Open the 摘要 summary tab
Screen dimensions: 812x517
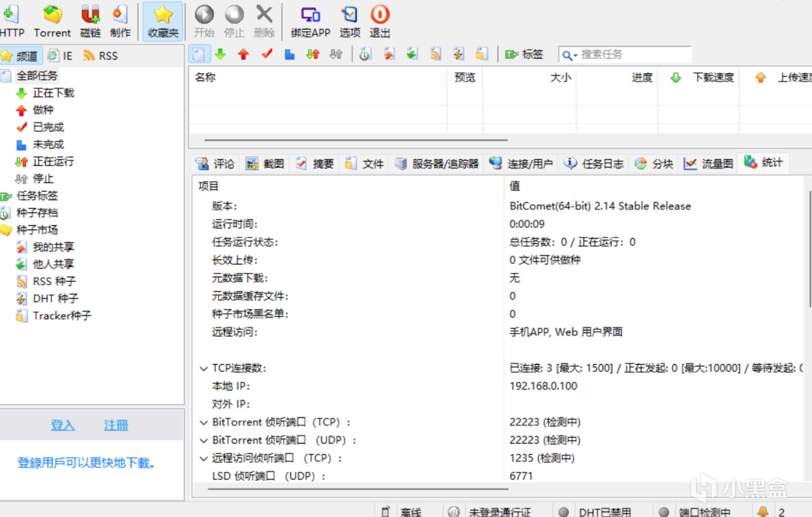(x=315, y=164)
